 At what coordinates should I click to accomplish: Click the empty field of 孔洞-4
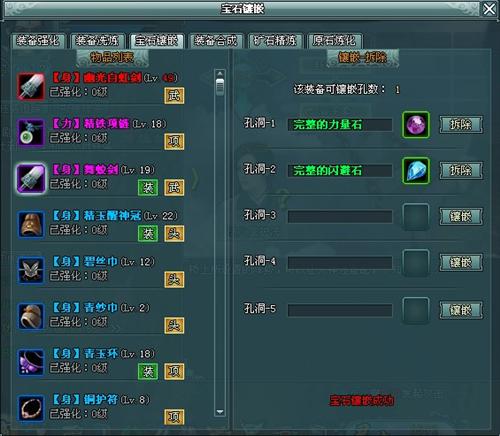(x=340, y=263)
